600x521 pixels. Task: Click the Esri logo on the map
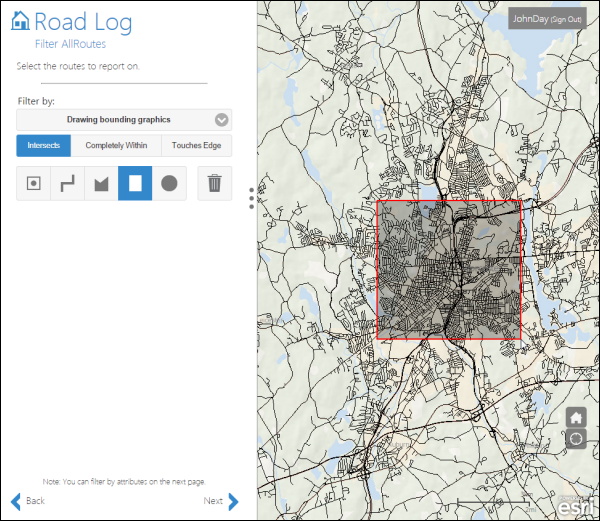(570, 505)
